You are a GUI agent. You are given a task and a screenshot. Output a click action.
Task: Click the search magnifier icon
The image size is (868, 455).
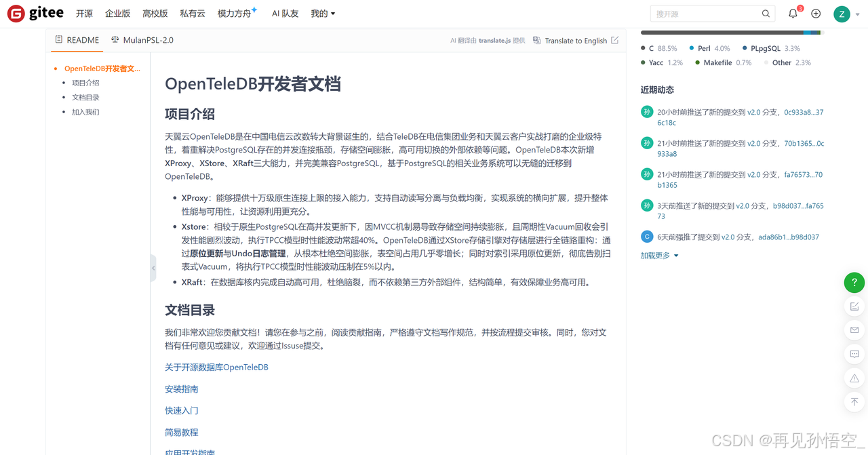(766, 14)
